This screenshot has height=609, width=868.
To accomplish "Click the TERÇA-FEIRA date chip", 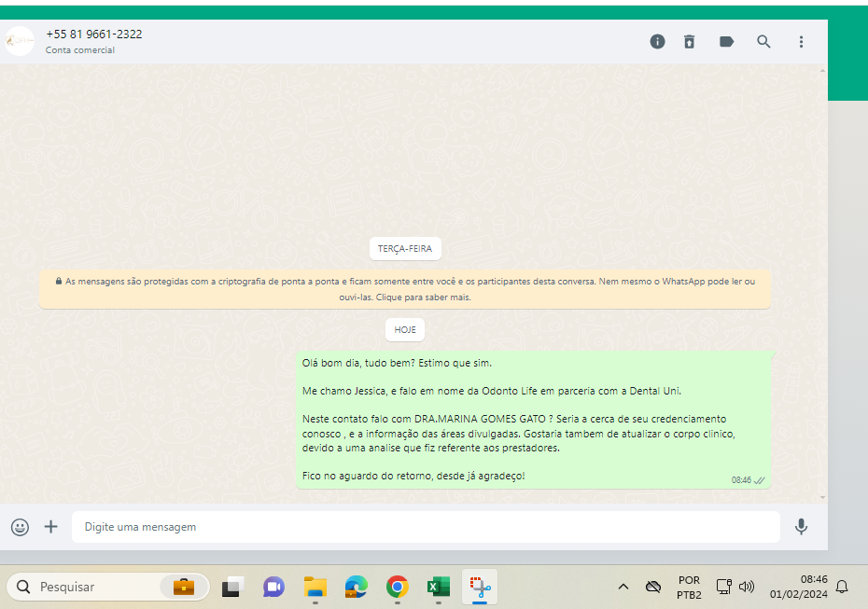I will click(405, 248).
